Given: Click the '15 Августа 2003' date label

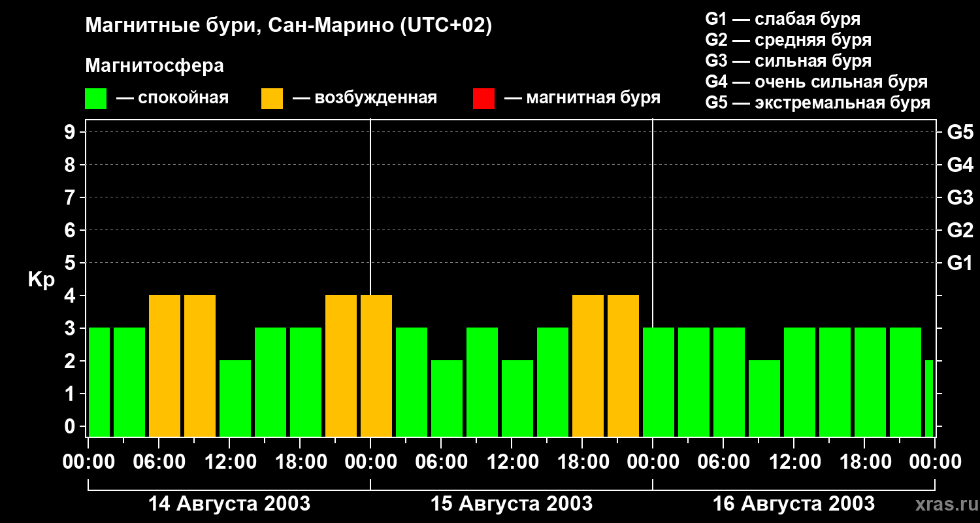Looking at the screenshot, I should click(x=512, y=503).
